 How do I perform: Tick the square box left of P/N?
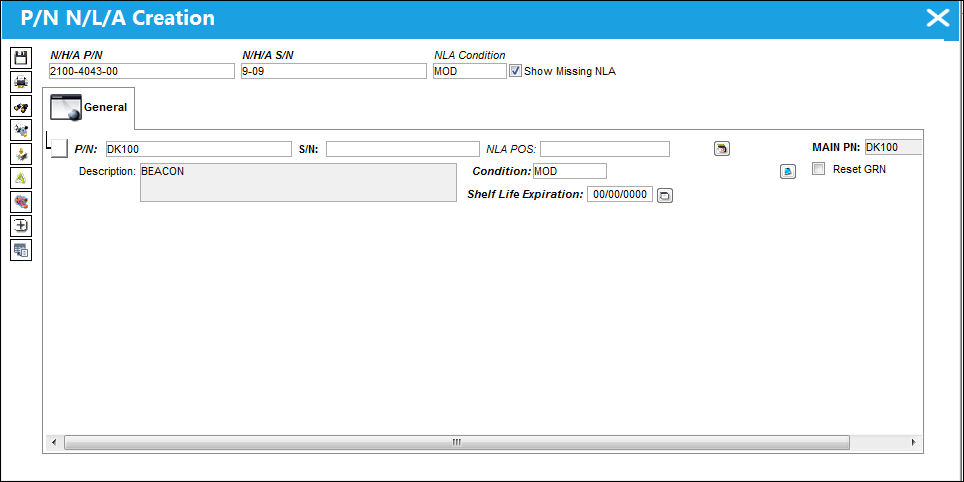60,149
